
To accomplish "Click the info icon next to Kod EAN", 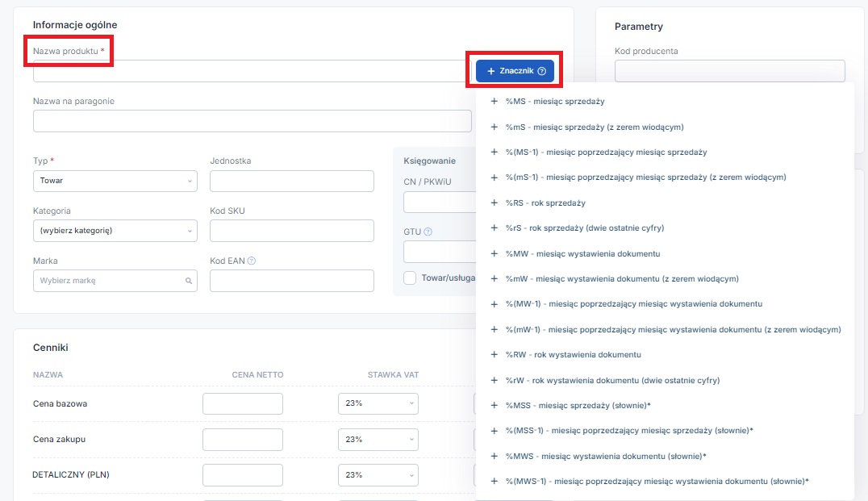I will (x=252, y=261).
